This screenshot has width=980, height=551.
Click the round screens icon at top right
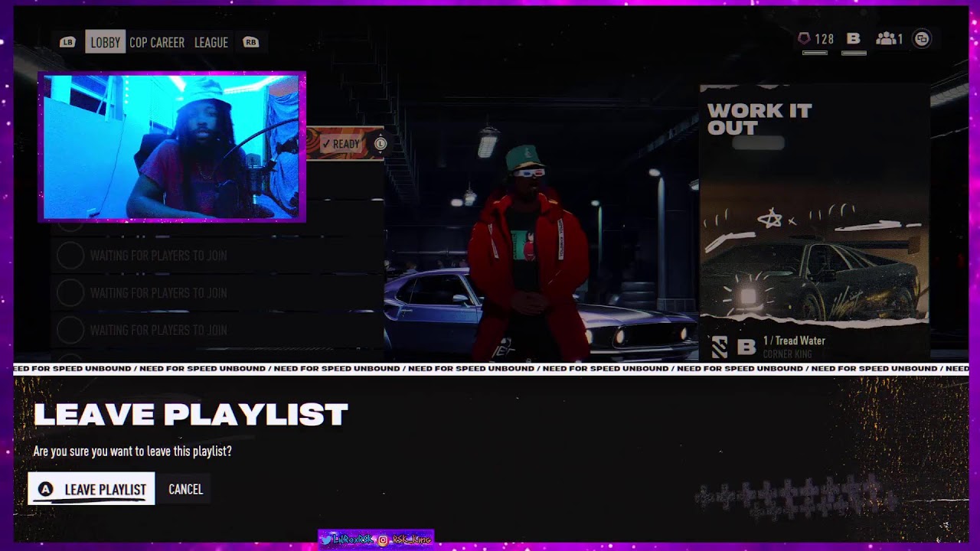[922, 39]
